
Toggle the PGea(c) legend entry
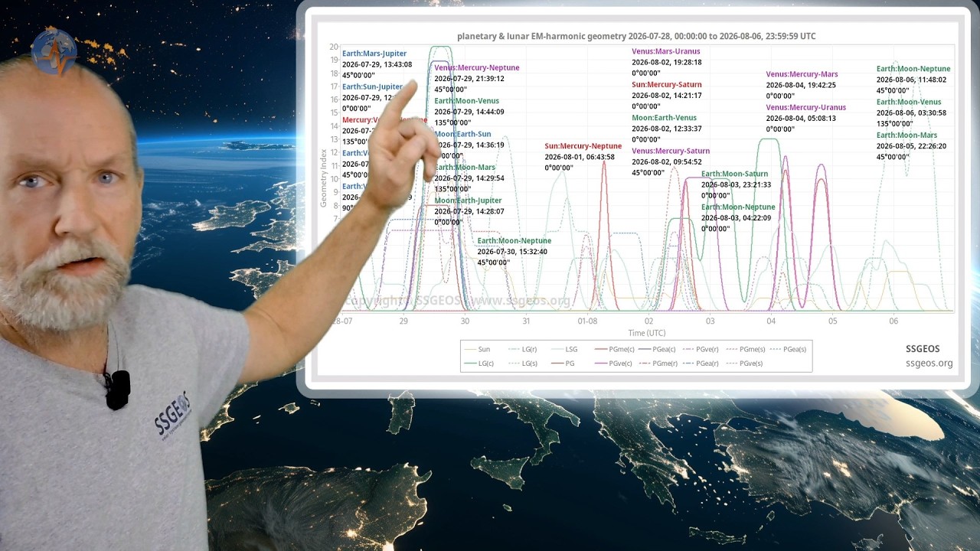(656, 349)
